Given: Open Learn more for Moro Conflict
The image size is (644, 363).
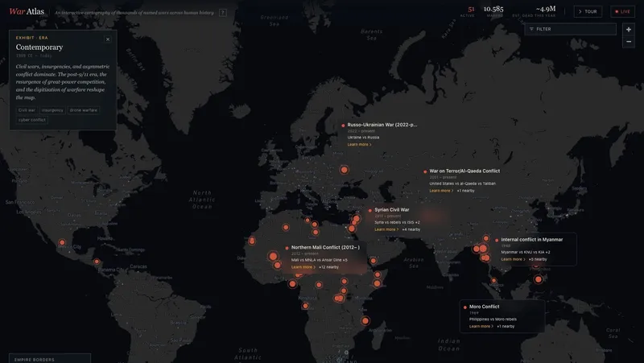Looking at the screenshot, I should tap(481, 327).
